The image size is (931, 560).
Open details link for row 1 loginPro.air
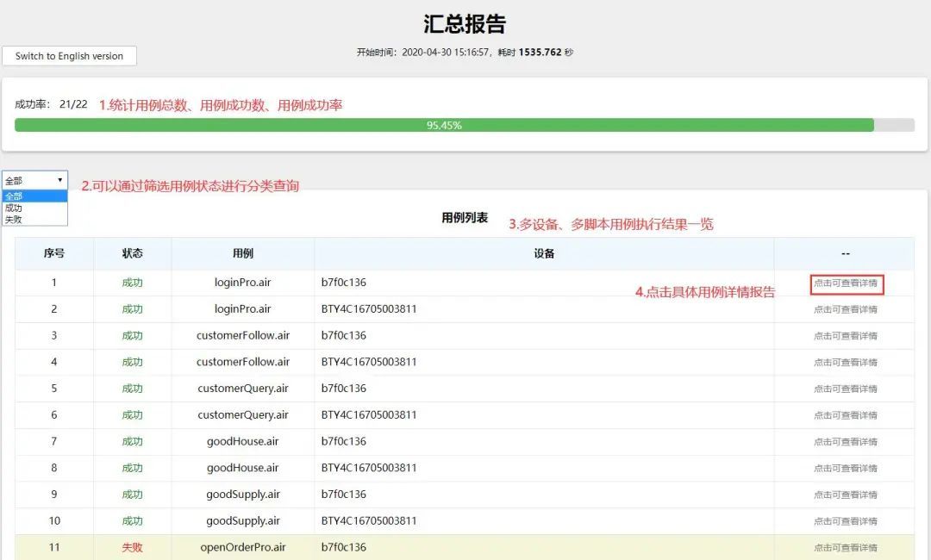coord(846,283)
